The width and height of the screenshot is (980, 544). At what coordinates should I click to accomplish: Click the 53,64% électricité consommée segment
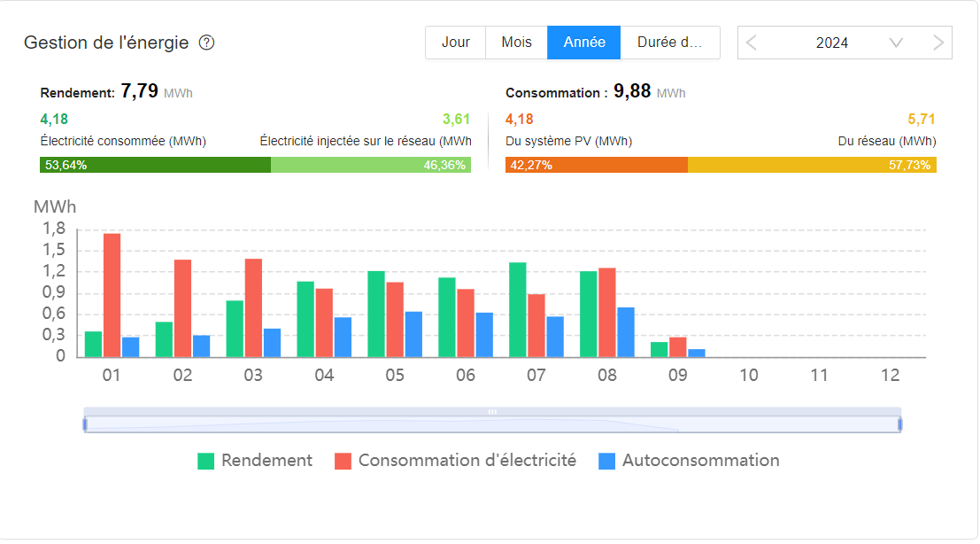(x=155, y=165)
